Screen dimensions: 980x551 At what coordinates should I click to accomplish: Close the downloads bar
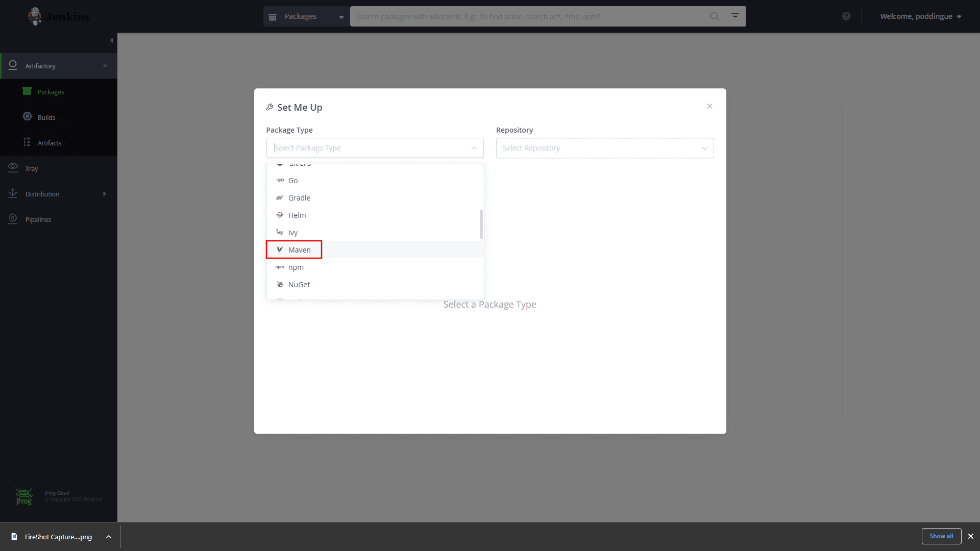(x=971, y=536)
